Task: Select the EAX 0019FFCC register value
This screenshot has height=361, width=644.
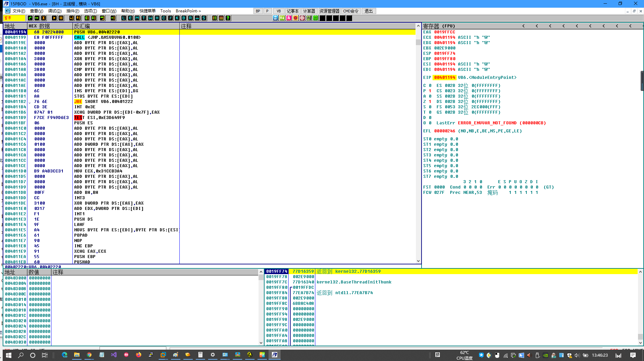Action: point(445,32)
